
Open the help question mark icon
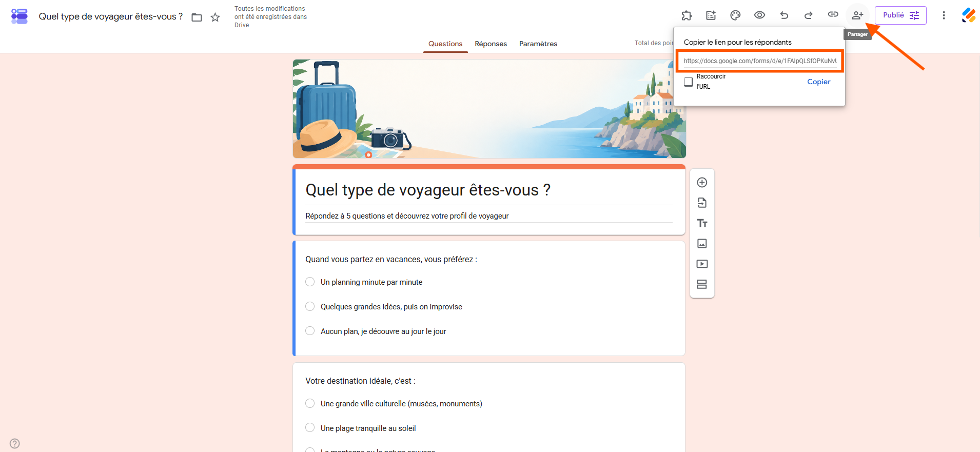(x=15, y=443)
